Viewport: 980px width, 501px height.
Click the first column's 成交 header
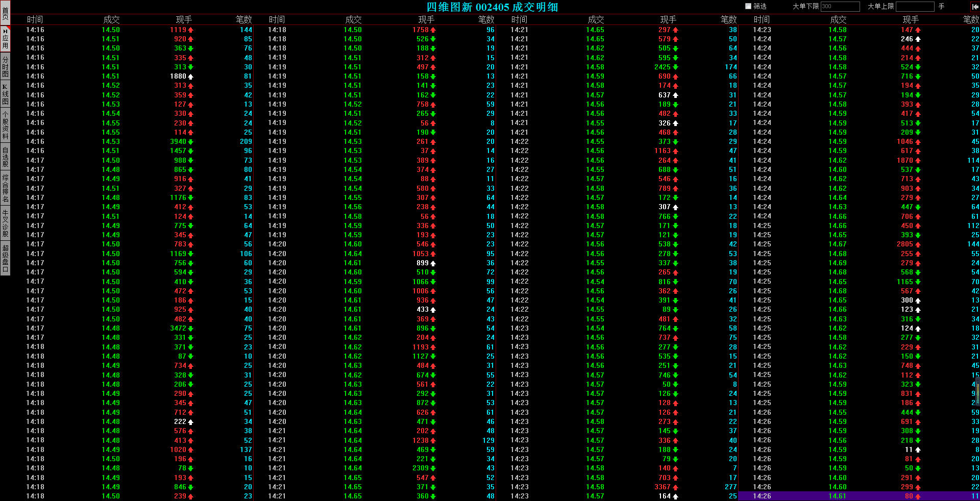point(111,19)
